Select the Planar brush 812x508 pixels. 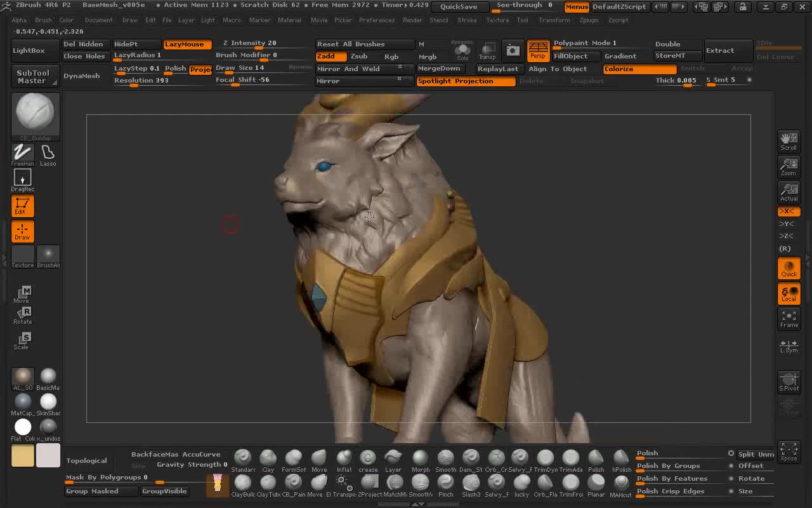click(596, 486)
